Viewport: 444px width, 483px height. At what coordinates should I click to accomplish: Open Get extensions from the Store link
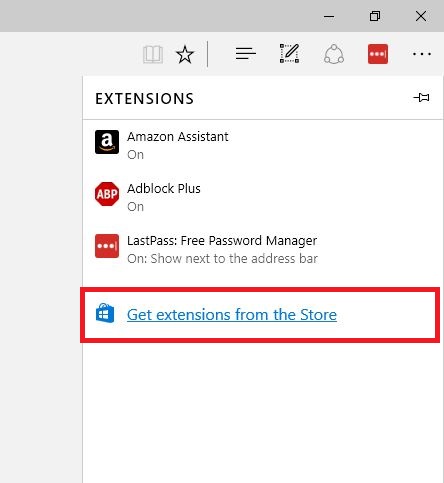(232, 315)
